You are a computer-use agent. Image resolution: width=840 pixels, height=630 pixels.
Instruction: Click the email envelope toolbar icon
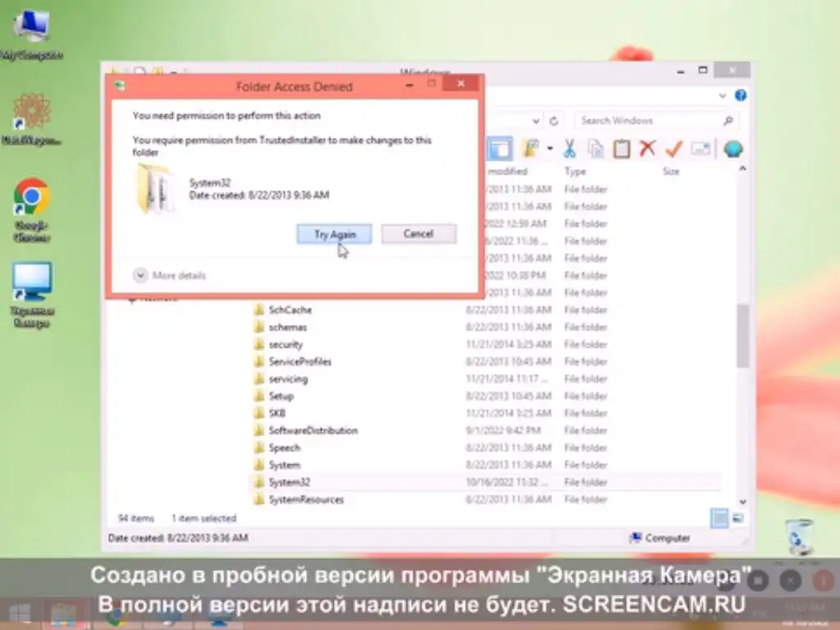701,148
